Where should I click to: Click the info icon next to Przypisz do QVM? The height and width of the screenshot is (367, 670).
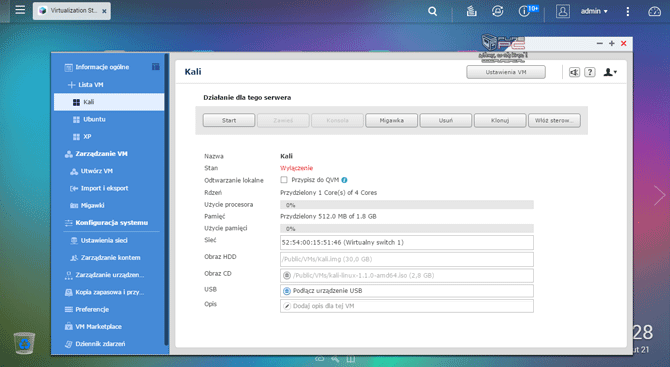point(344,180)
